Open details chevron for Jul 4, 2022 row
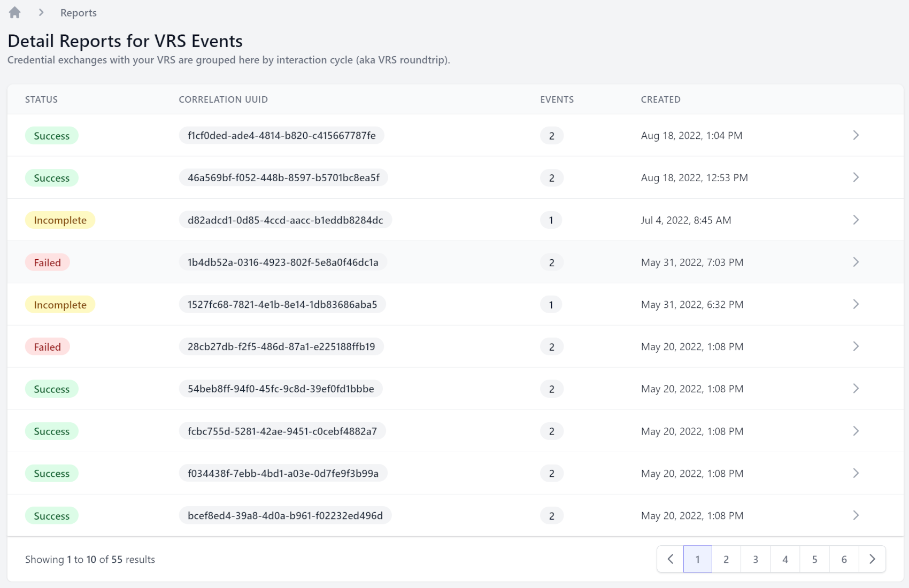Image resolution: width=909 pixels, height=588 pixels. (856, 220)
